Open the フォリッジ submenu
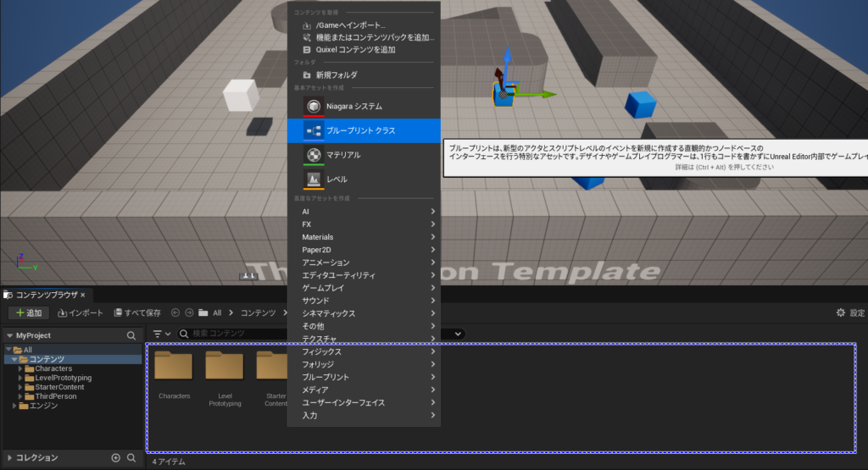This screenshot has height=470, width=868. [x=364, y=364]
